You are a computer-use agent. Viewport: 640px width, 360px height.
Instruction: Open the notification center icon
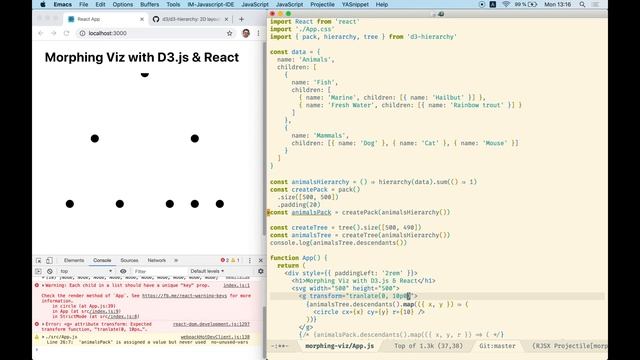[x=596, y=4]
